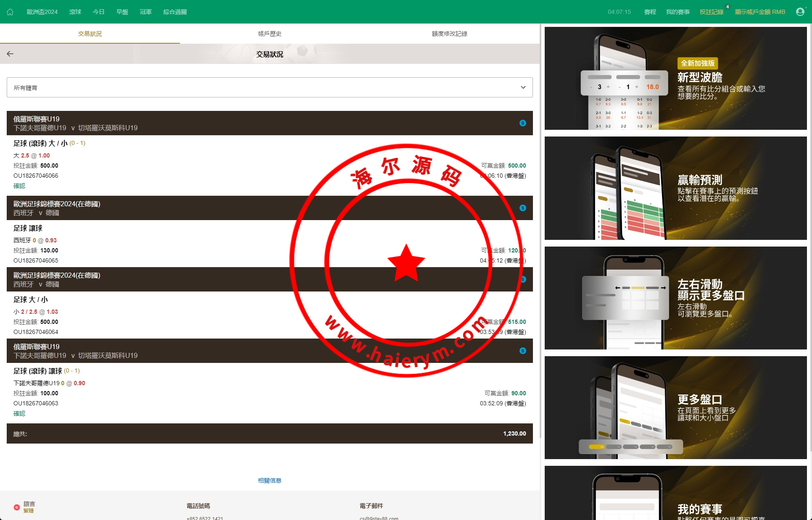
Task: Switch to the 帳戶歷史 tab
Action: [x=269, y=34]
